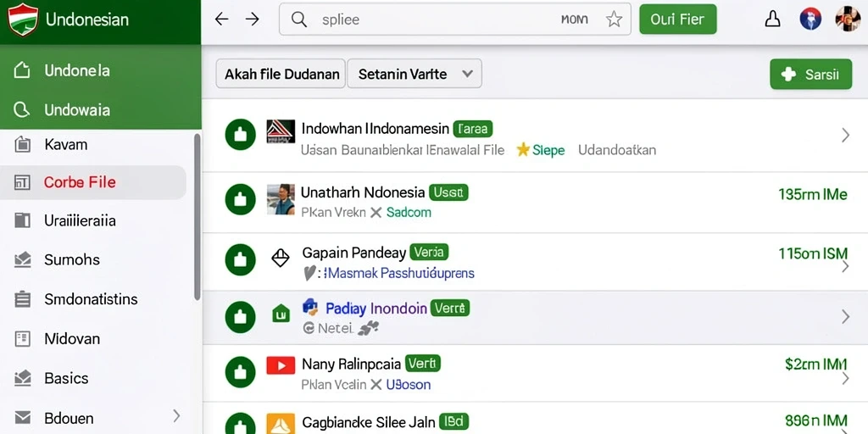Open the Uδoson link
Image resolution: width=868 pixels, height=434 pixels.
click(x=408, y=384)
